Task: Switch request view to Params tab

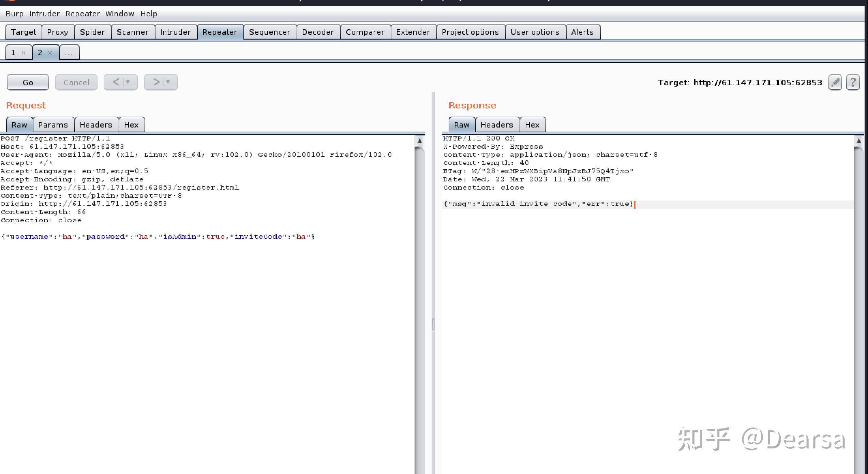Action: [53, 125]
